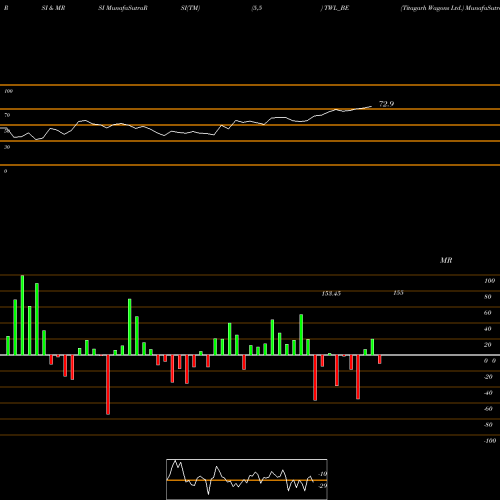Click the MR axis label 60
The width and height of the screenshot is (500, 500).
[488, 313]
